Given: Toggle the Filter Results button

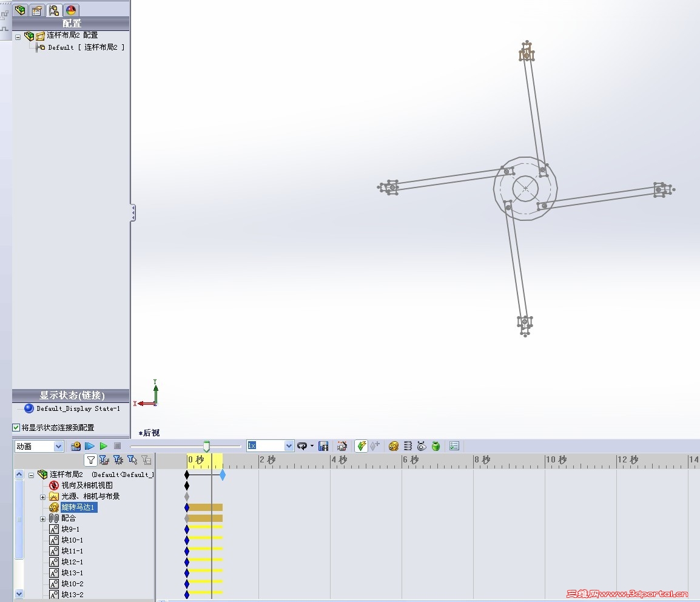Looking at the screenshot, I should pos(146,459).
